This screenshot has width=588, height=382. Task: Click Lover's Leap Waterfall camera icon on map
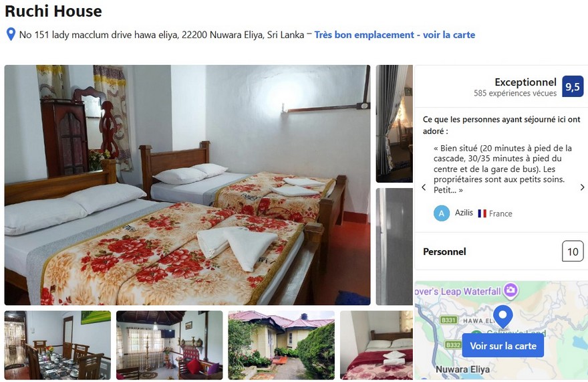point(510,290)
